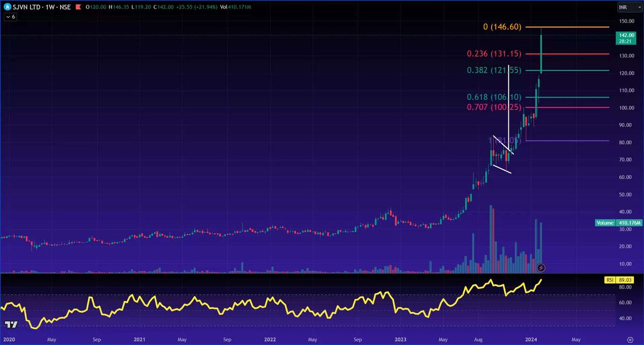Click 2022 on the time axis

tap(270, 340)
